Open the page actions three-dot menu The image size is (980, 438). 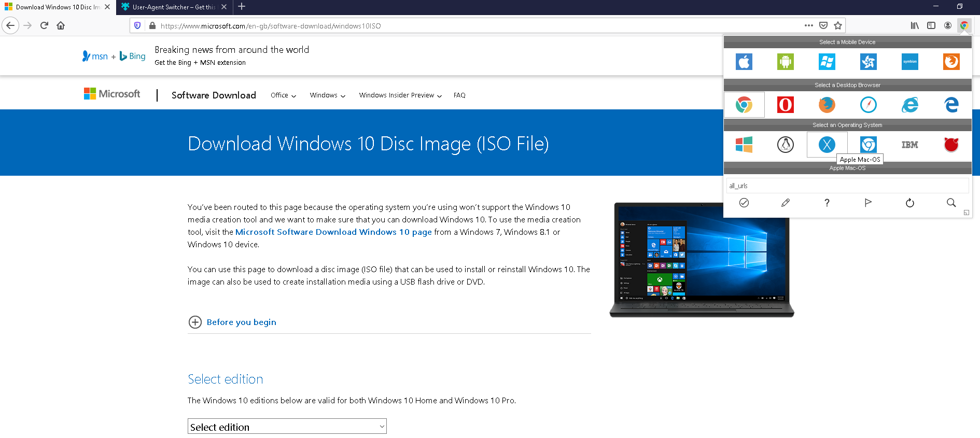pyautogui.click(x=809, y=25)
